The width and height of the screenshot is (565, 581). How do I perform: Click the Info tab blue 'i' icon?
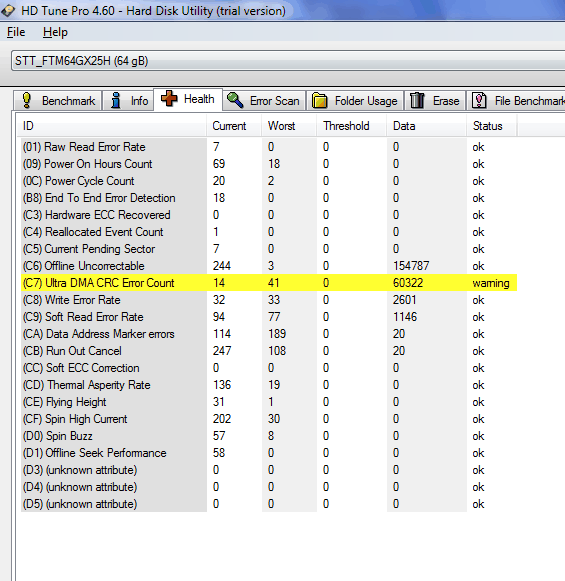[x=116, y=100]
